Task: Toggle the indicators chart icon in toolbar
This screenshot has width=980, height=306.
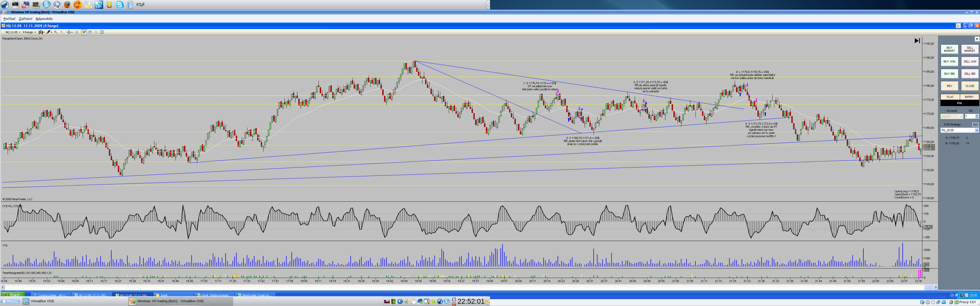Action: [90, 32]
